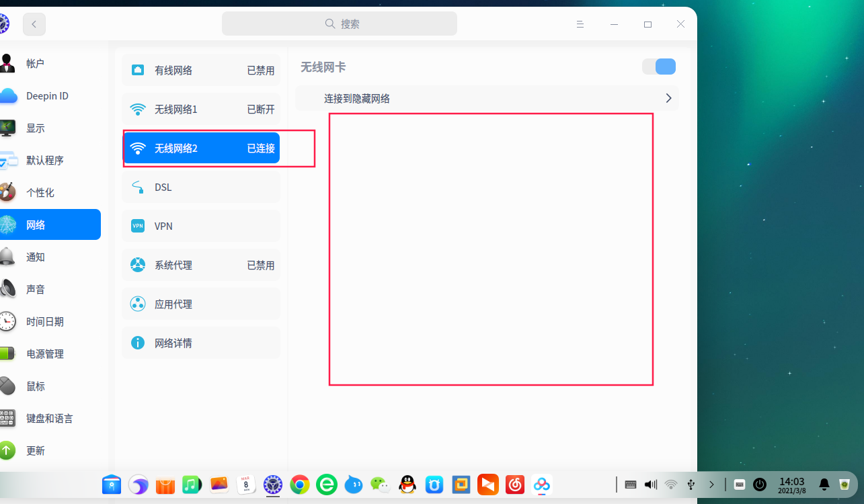Open the Baidu Netdisk dock icon
This screenshot has height=504, width=864.
pos(542,484)
